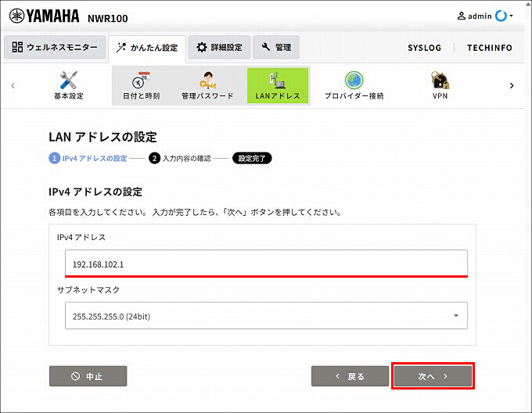Click the サブネットマスク label
The width and height of the screenshot is (532, 413).
(x=88, y=290)
